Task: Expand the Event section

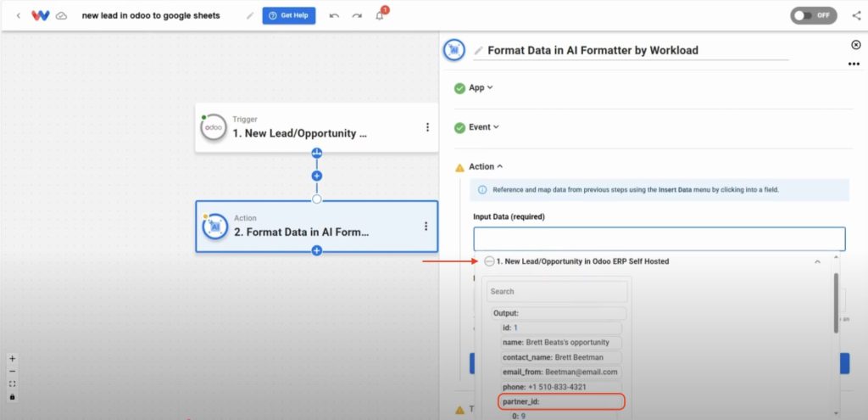Action: point(484,127)
